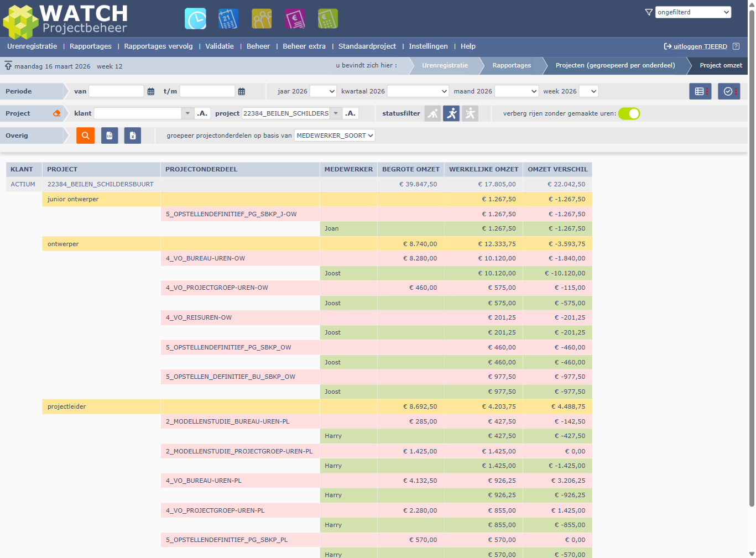Click the orange search button
The width and height of the screenshot is (756, 558).
85,135
